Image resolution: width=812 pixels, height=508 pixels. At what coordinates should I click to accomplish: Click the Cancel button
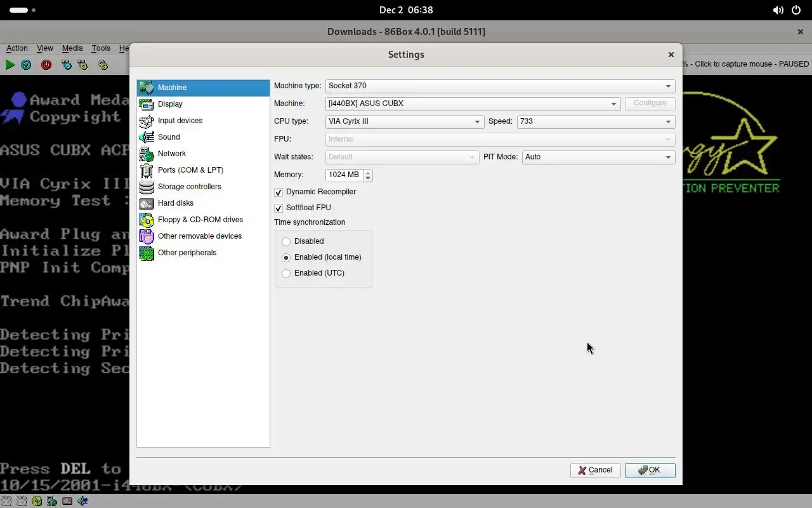[x=595, y=471]
